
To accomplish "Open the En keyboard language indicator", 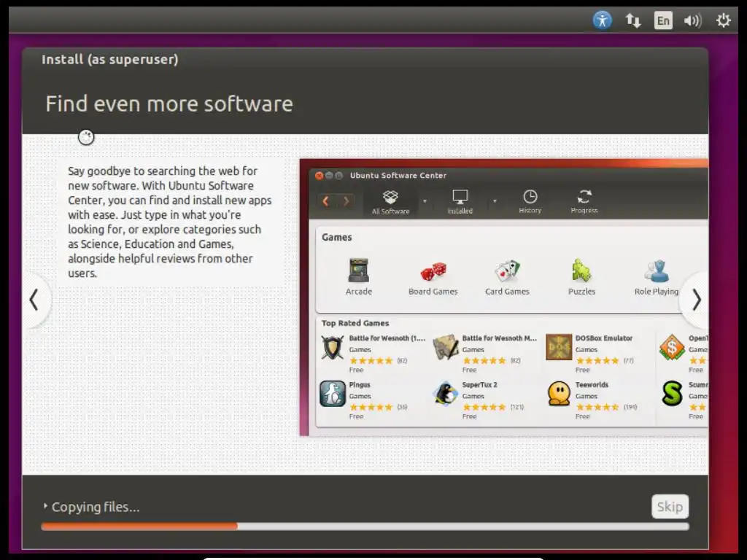I will pyautogui.click(x=663, y=20).
